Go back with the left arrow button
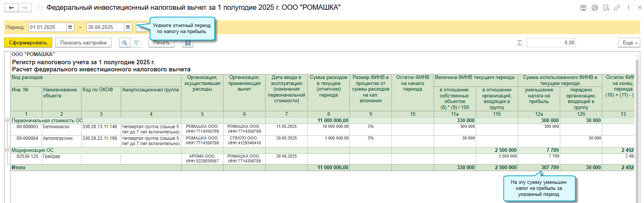Viewport: 644px width, 203px height. tap(11, 8)
